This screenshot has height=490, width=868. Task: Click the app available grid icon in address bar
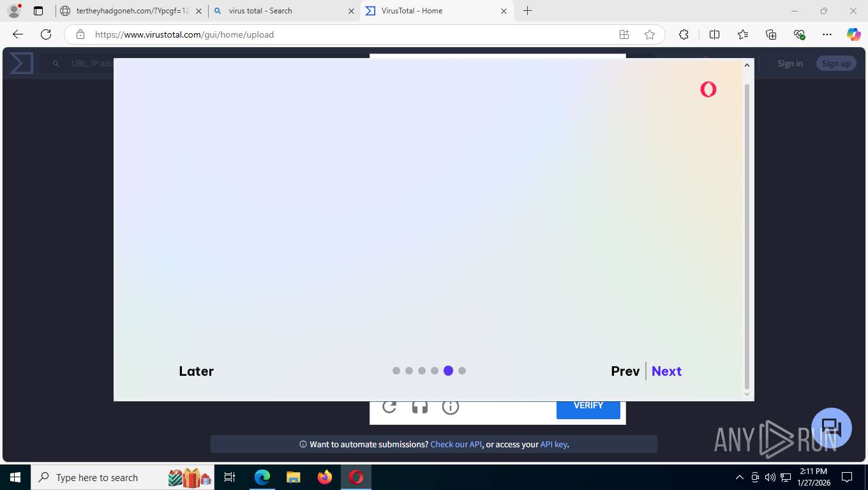(624, 34)
